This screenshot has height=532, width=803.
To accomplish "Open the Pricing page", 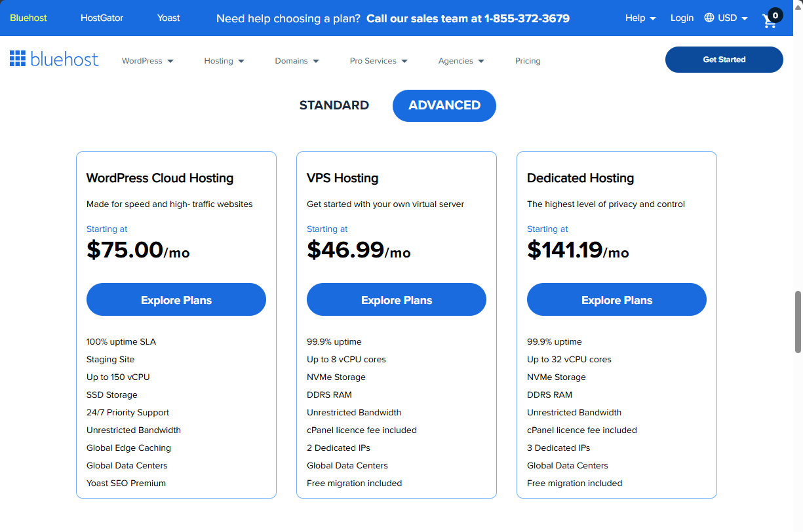I will coord(528,60).
